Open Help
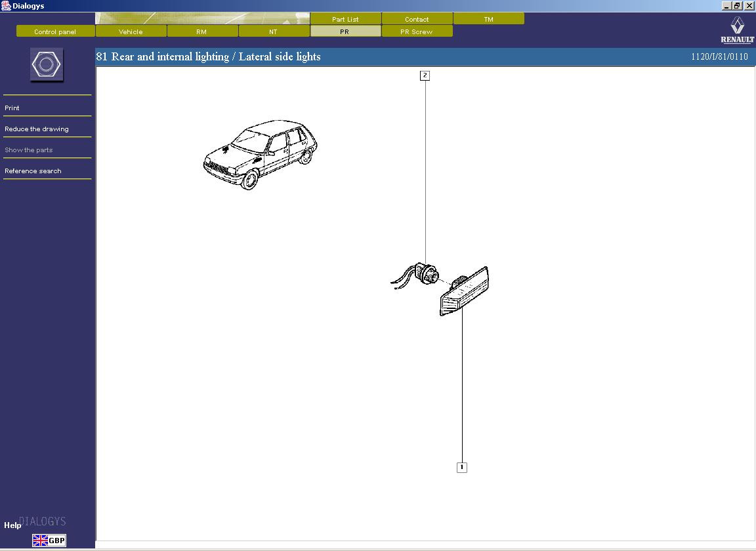This screenshot has width=756, height=551. click(12, 525)
